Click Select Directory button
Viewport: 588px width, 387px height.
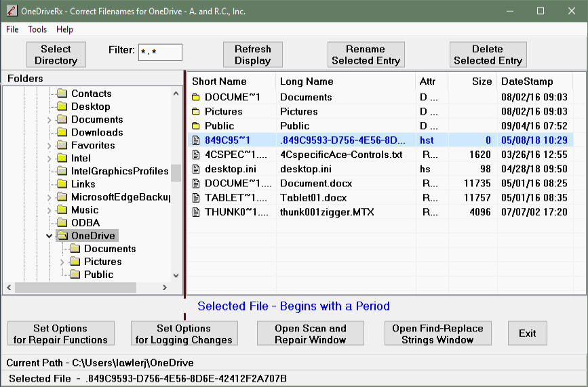point(56,55)
